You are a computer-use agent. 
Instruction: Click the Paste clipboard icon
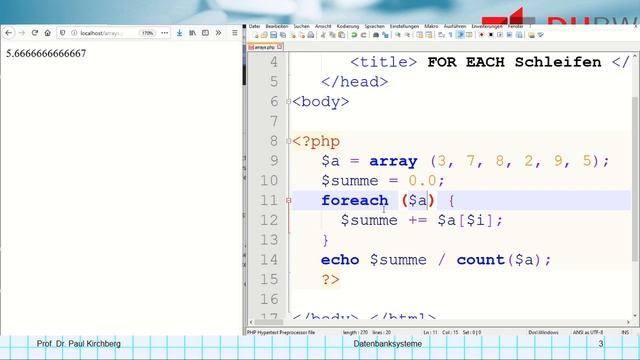pos(342,35)
